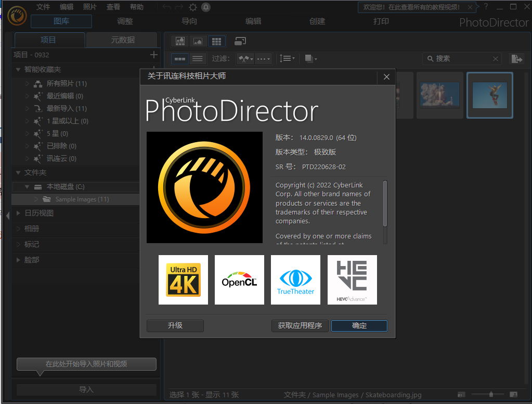Image resolution: width=532 pixels, height=404 pixels.
Task: Click the 导入 button at bottom left
Action: (86, 389)
